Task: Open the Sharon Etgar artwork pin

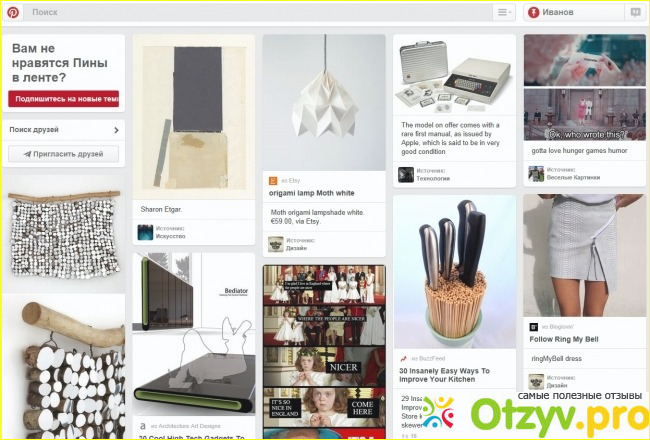Action: [x=194, y=117]
